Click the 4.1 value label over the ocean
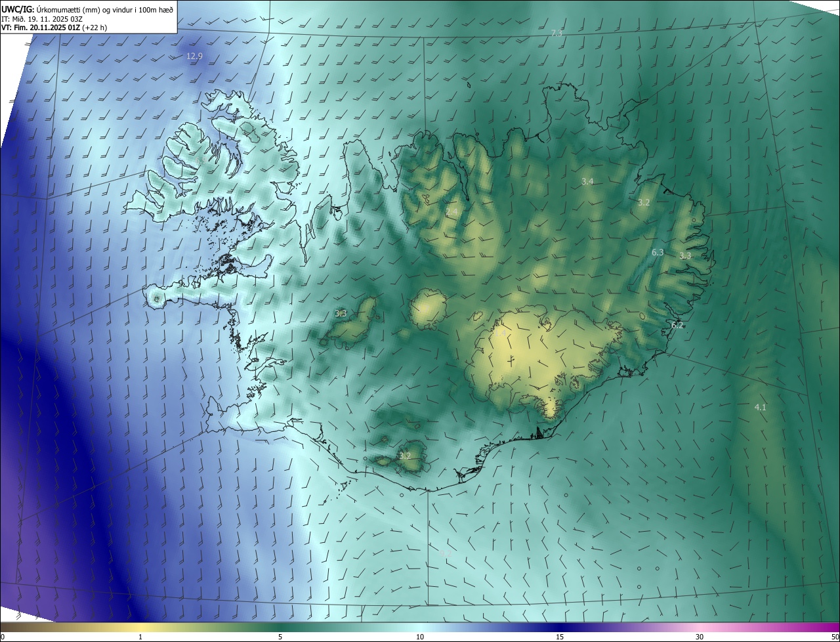Image resolution: width=840 pixels, height=642 pixels. [760, 407]
